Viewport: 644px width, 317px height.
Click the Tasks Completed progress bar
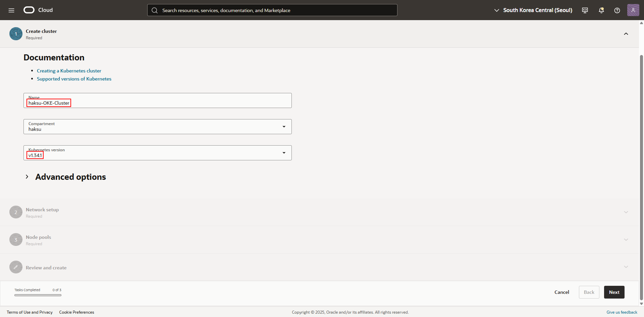coord(38,295)
